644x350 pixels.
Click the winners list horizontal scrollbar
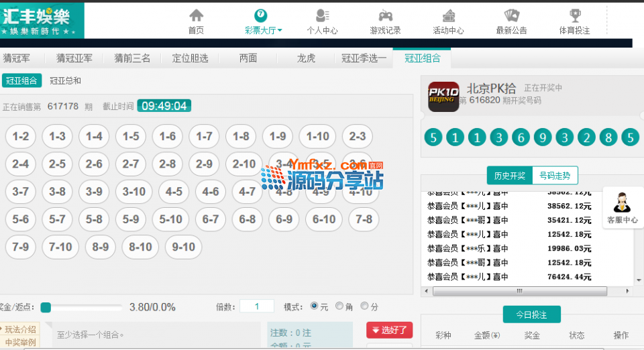(x=520, y=291)
